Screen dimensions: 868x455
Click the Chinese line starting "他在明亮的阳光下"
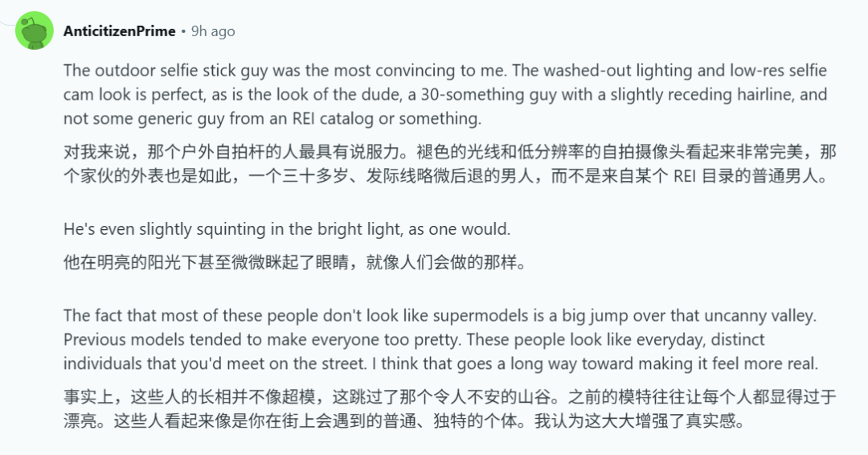(294, 262)
